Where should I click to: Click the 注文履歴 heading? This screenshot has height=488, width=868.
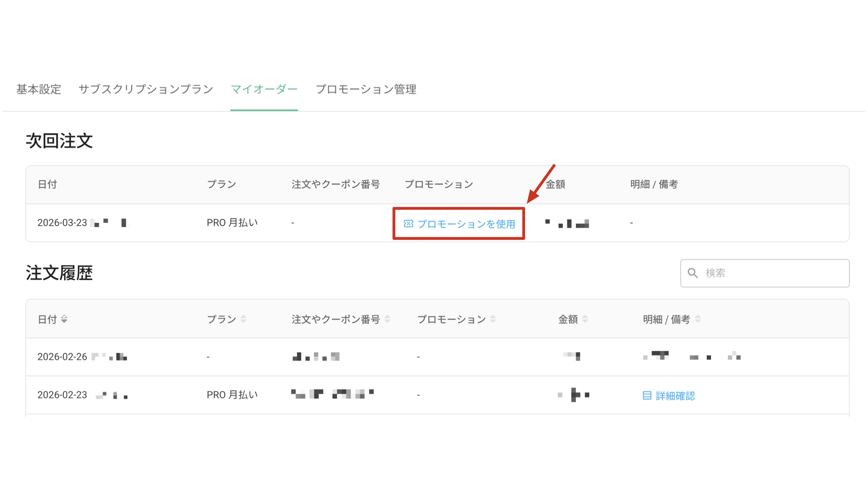tap(59, 273)
